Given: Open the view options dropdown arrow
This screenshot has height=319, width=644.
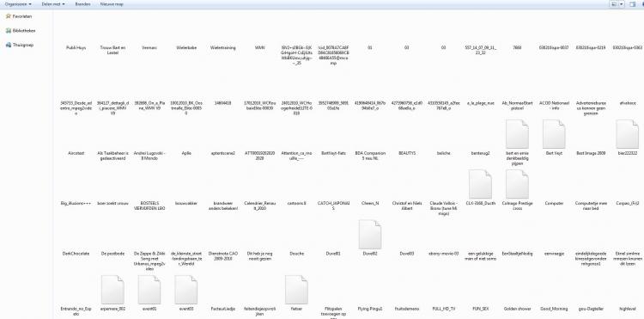Looking at the screenshot, I should click(x=622, y=4).
